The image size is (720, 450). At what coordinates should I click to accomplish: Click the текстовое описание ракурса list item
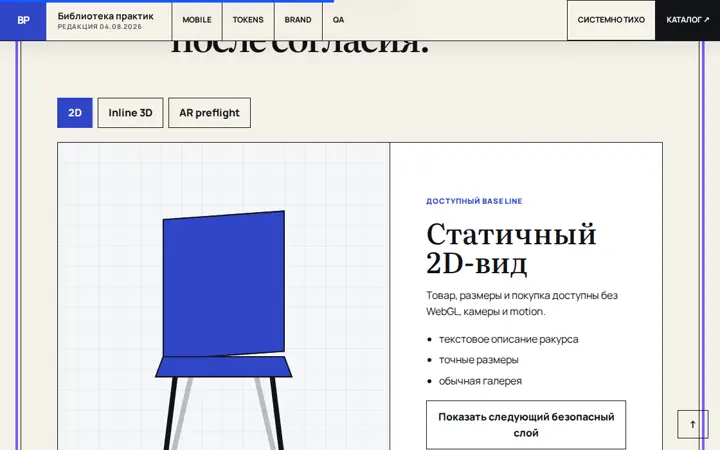[x=508, y=339]
